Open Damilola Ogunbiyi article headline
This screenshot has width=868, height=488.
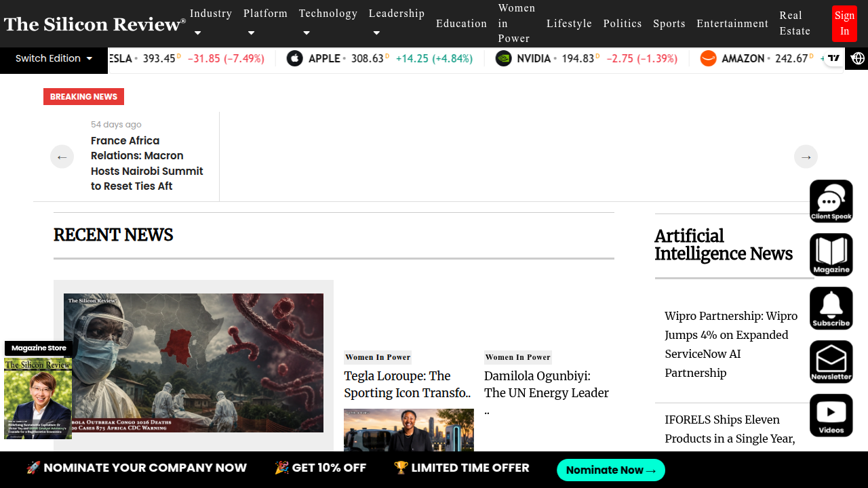(547, 392)
